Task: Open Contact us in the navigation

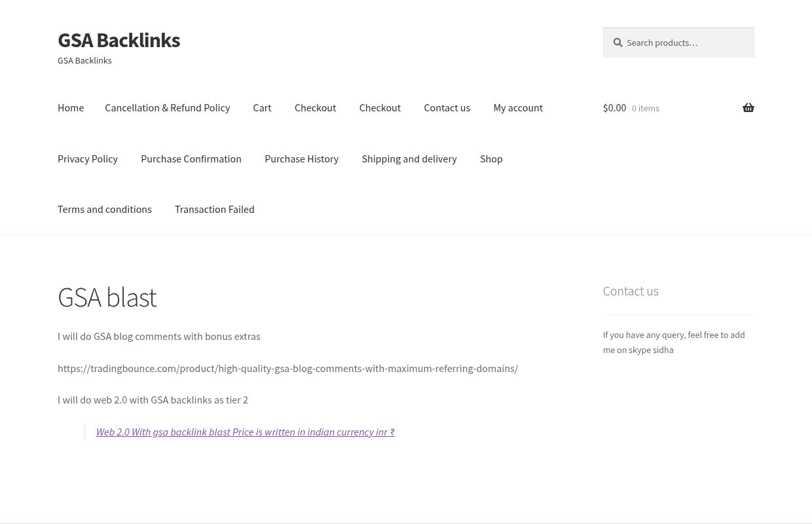Action: coord(447,107)
